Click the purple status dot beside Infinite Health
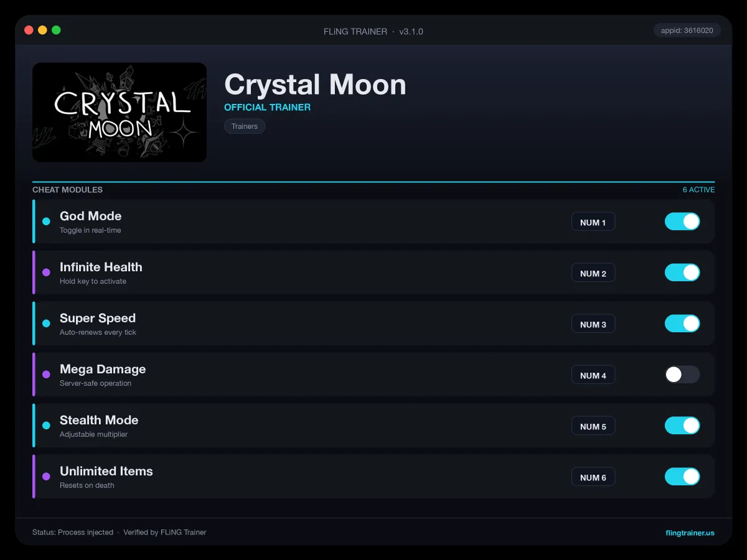This screenshot has height=560, width=747. pos(46,273)
